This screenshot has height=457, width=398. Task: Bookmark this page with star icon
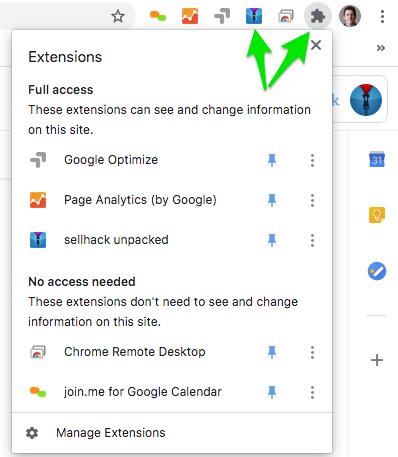click(118, 16)
